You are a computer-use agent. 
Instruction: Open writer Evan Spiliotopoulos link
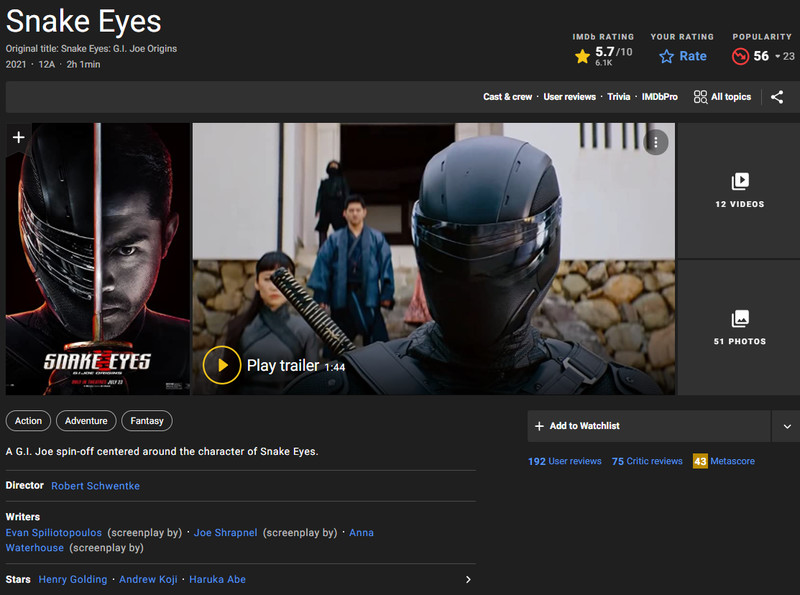tap(54, 533)
